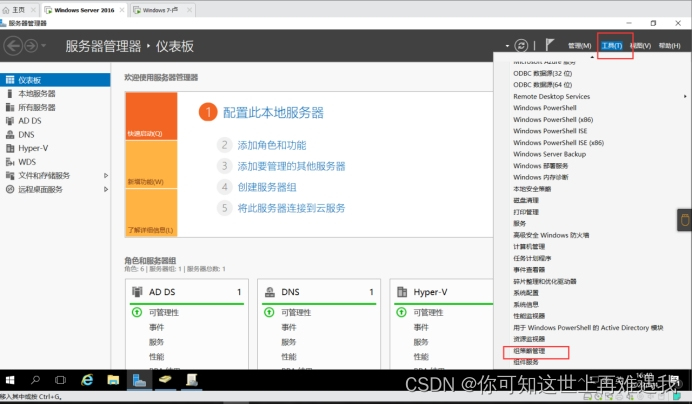Open the navigation history dropdown arrow
The image size is (693, 404).
[x=43, y=46]
